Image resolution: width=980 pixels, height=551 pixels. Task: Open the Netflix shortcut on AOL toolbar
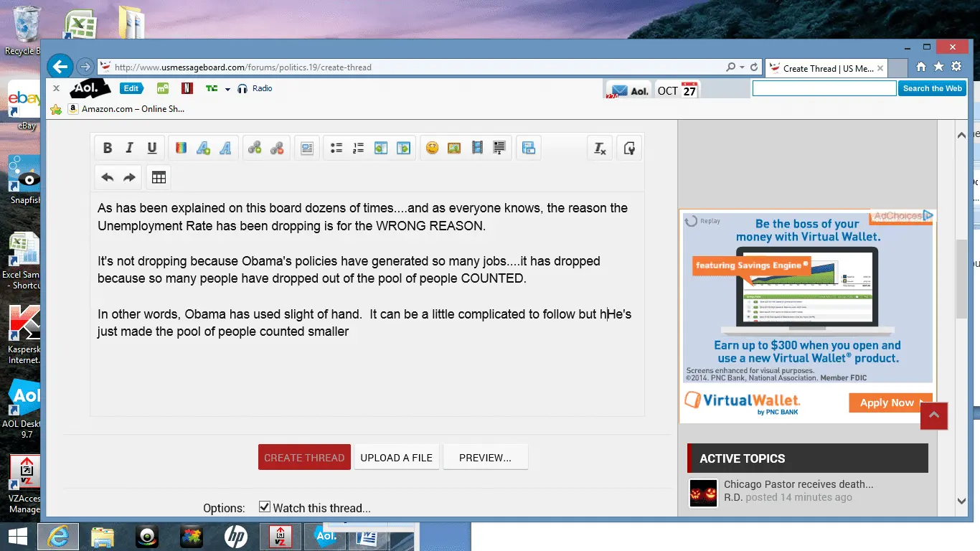pyautogui.click(x=187, y=88)
